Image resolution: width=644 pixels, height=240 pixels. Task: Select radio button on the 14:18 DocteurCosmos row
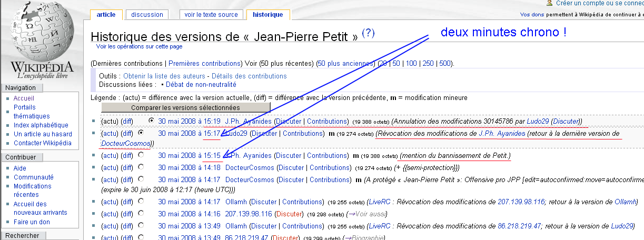pos(141,167)
